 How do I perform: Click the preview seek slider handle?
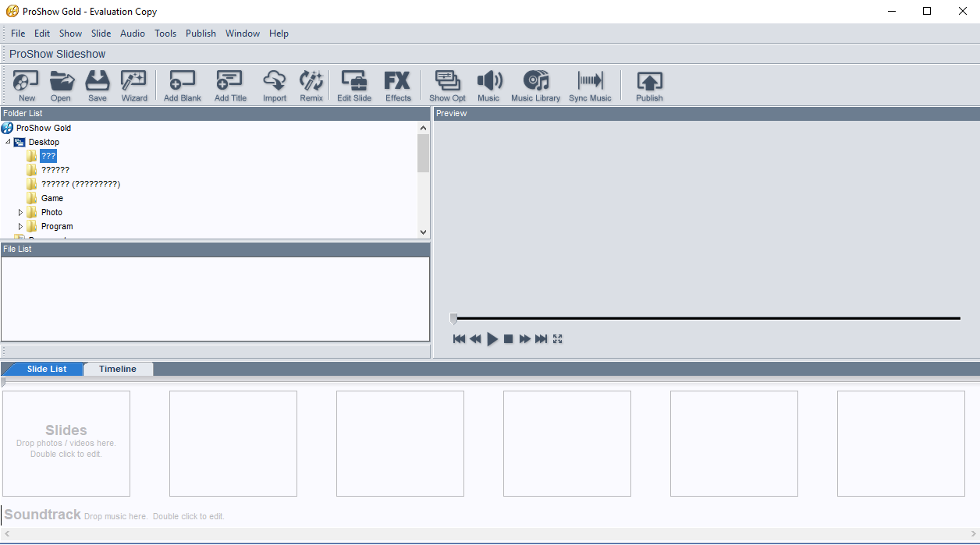(x=454, y=318)
